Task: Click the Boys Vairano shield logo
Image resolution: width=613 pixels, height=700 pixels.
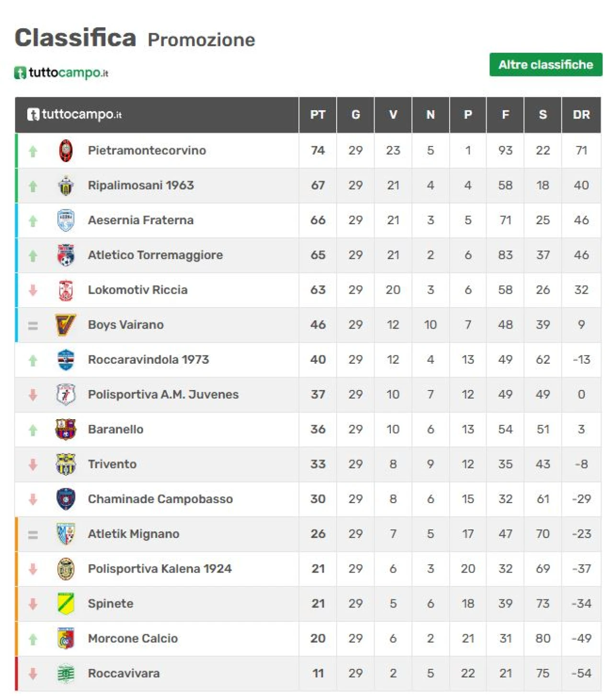Action: tap(66, 325)
